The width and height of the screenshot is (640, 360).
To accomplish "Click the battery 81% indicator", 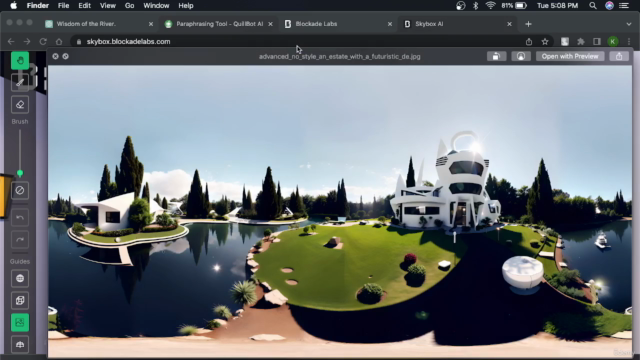I will click(514, 6).
